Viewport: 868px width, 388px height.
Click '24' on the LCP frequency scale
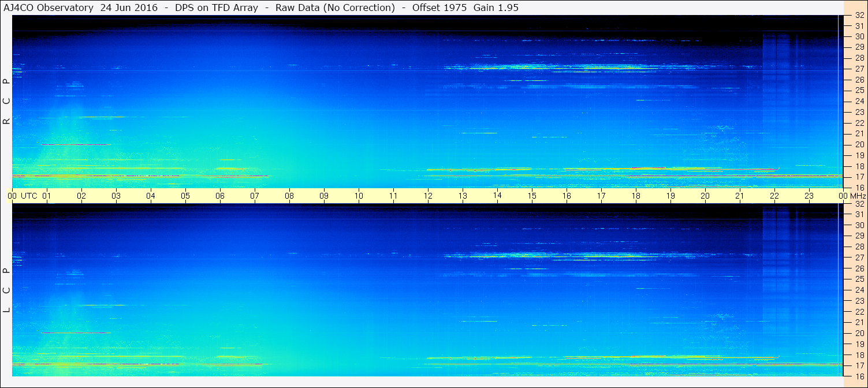[x=859, y=290]
